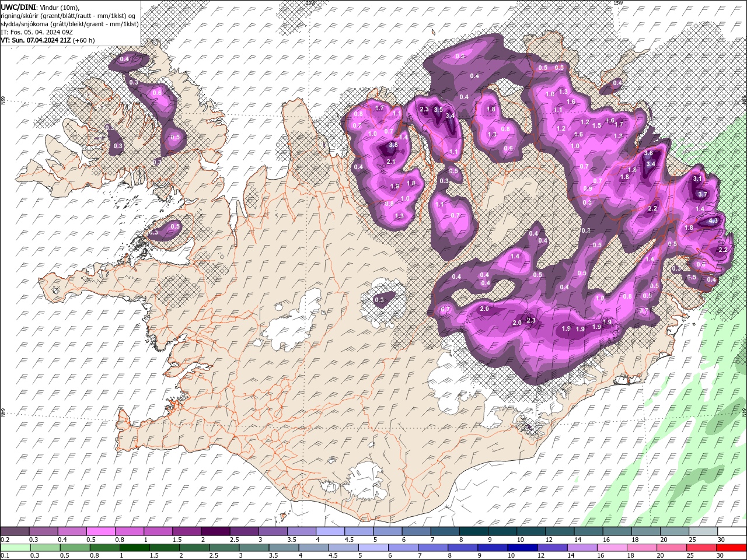Click the title line 'UWC/DINI: Vindur (10m),'
747x560 pixels.
(x=40, y=7)
